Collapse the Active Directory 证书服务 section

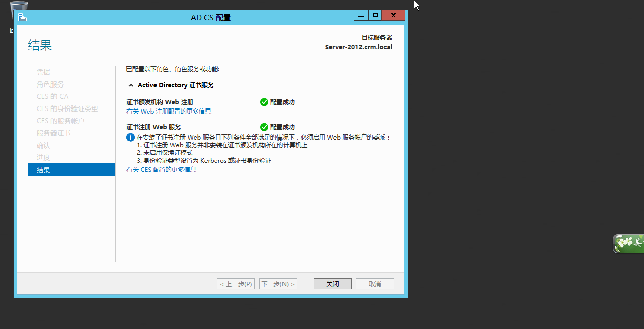131,85
